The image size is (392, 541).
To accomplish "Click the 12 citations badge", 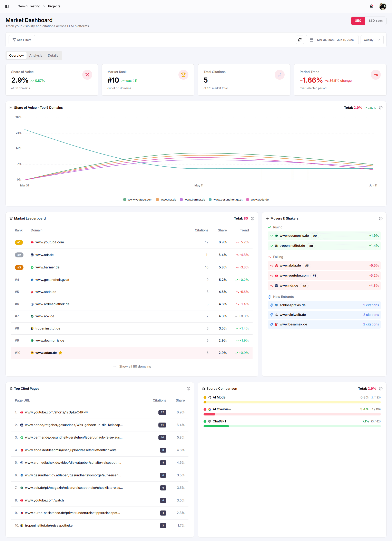I will click(x=162, y=412).
